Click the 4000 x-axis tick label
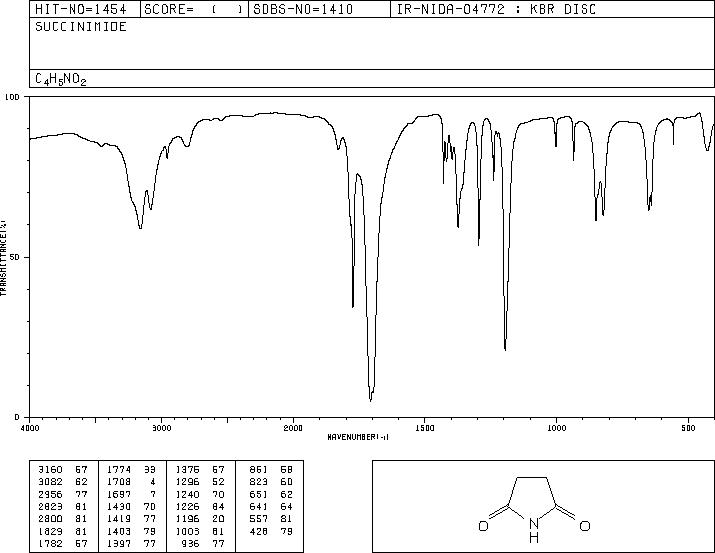715x553 pixels. click(30, 428)
